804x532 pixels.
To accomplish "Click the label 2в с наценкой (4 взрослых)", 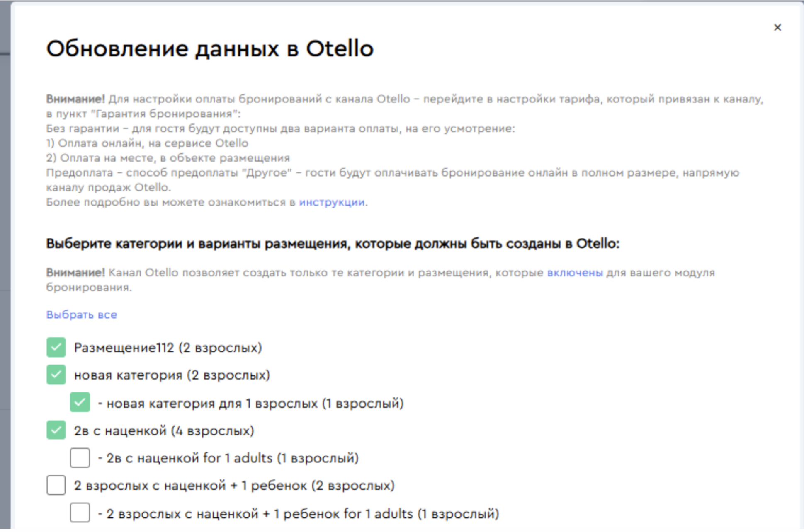I will (x=164, y=431).
